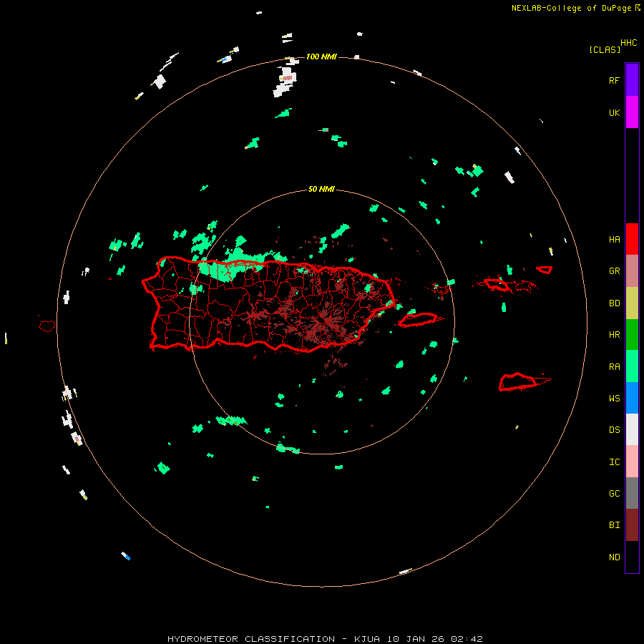This screenshot has width=644, height=644.
Task: Click the UK legend label
Action: coord(614,112)
